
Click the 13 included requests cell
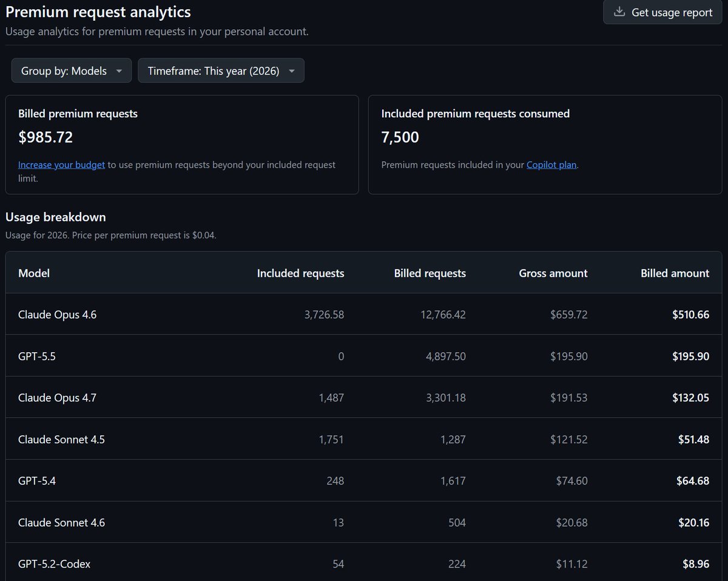(x=339, y=522)
